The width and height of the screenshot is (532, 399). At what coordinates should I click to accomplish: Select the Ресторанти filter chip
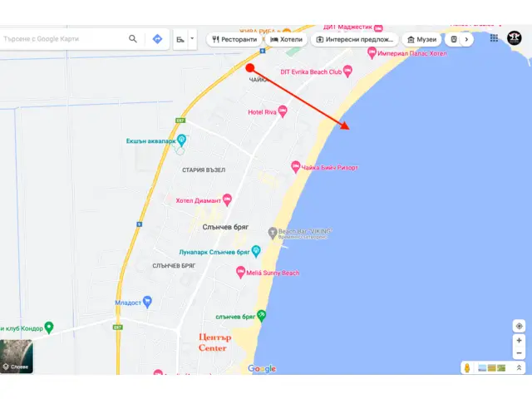coord(234,40)
